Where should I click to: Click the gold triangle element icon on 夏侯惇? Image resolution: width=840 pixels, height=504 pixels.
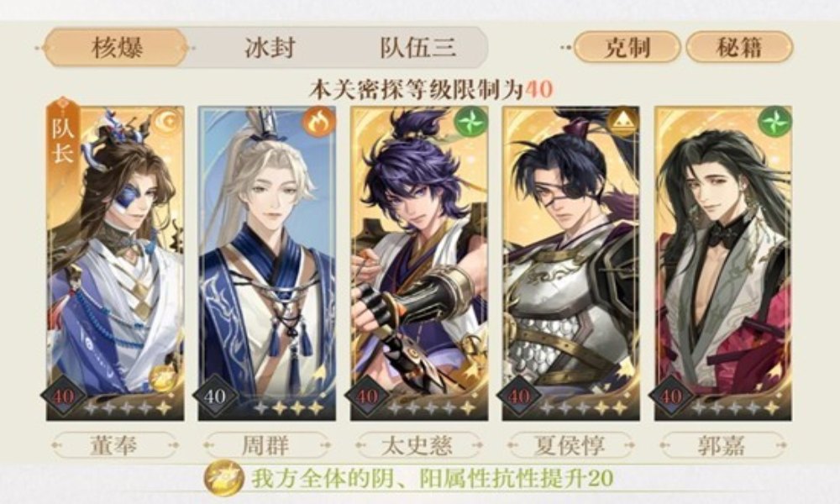(x=622, y=121)
